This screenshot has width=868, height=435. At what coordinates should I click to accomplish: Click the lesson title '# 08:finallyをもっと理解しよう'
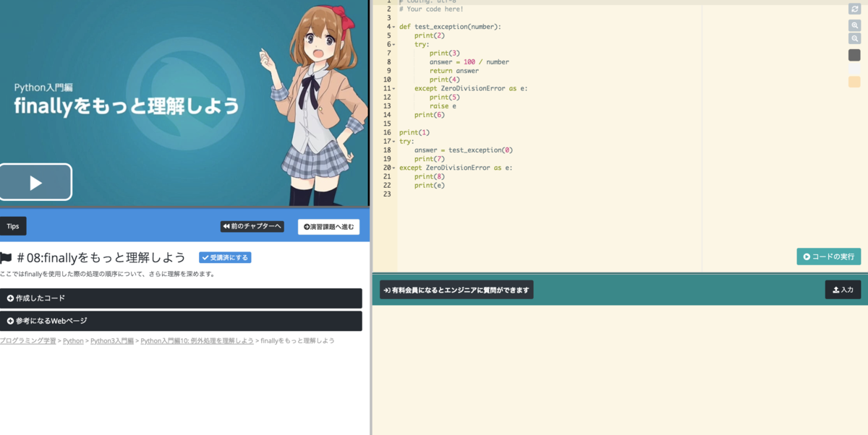[x=101, y=258]
